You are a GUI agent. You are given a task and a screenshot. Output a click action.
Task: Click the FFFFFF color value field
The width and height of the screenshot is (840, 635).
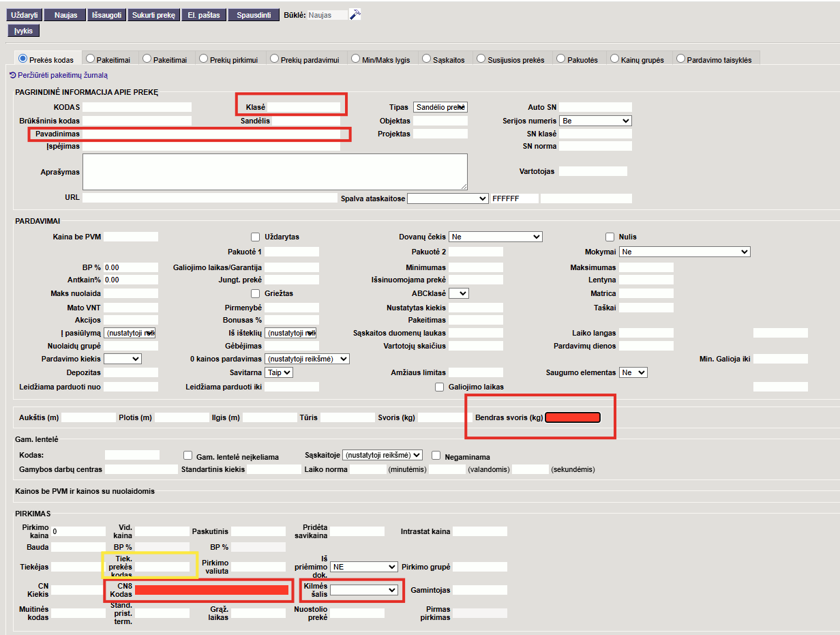(x=515, y=198)
